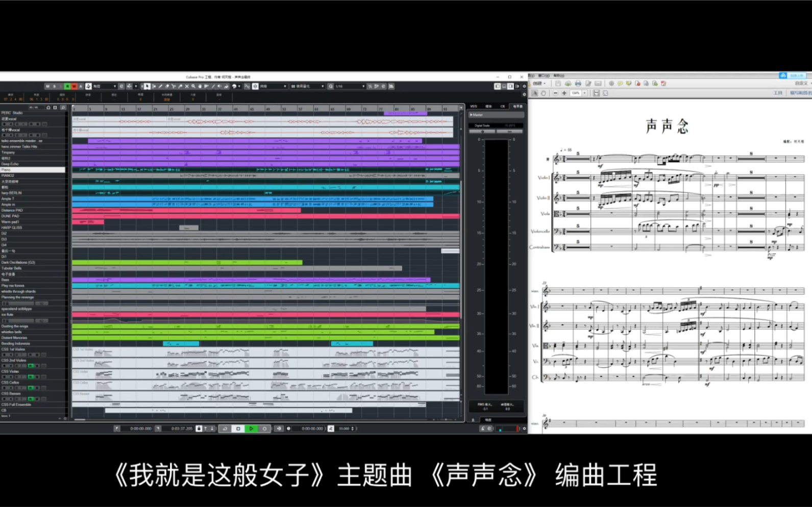Image resolution: width=812 pixels, height=507 pixels.
Task: Click the comment bubble icon in PDF viewer
Action: (620, 84)
